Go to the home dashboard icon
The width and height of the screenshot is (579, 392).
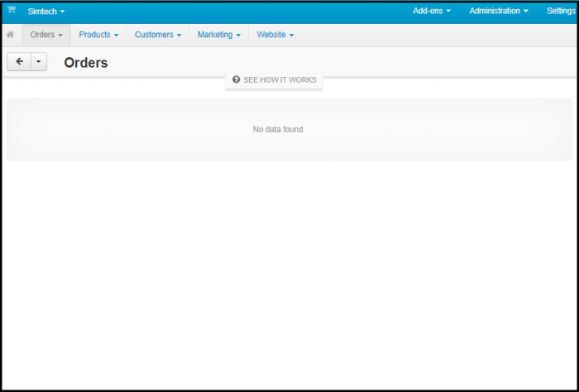10,35
